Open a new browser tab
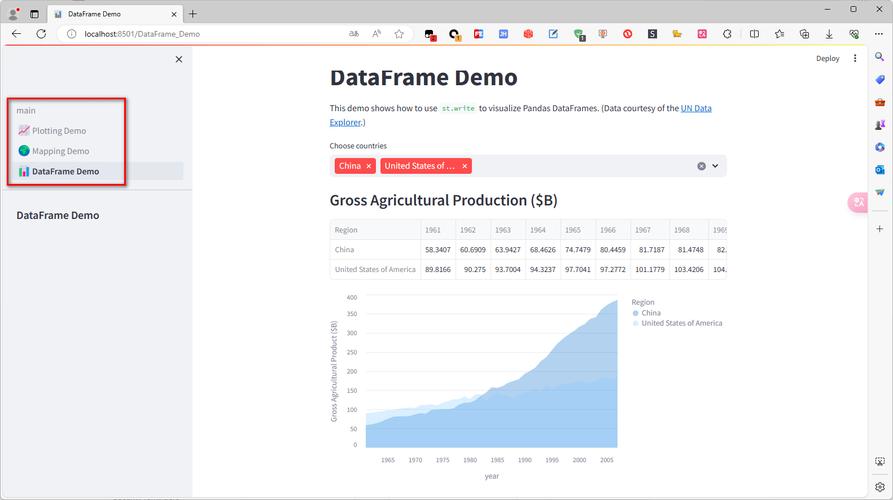893x500 pixels. click(193, 14)
